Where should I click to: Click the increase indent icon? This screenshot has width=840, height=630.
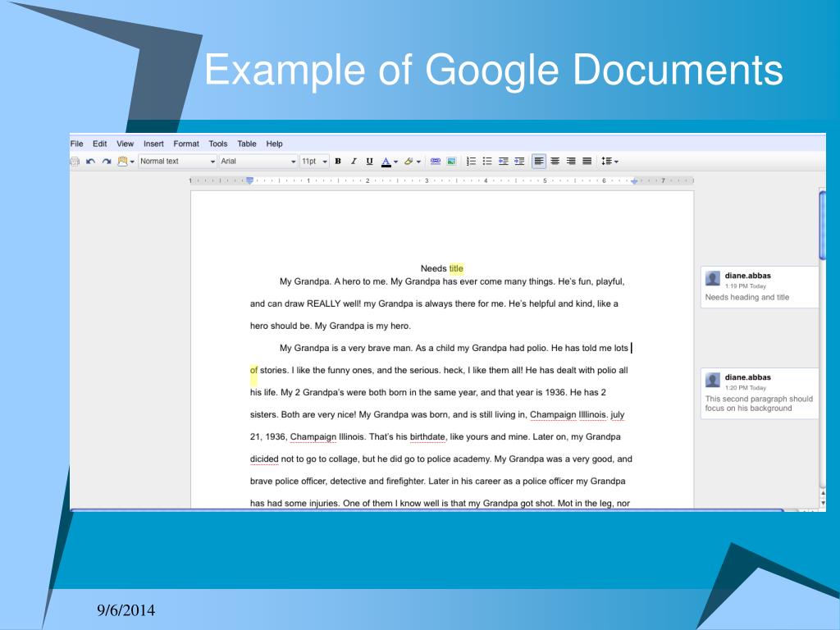click(x=519, y=162)
